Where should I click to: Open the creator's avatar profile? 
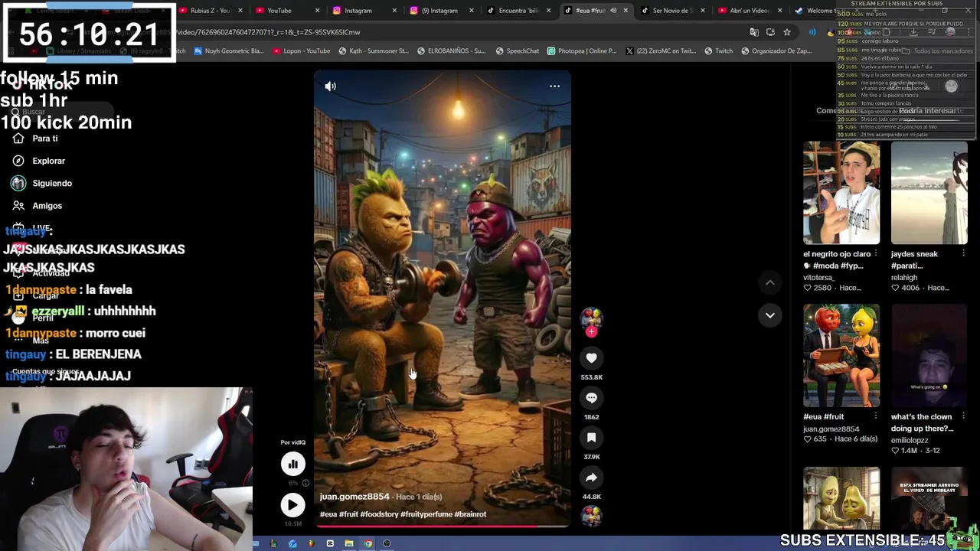tap(591, 318)
